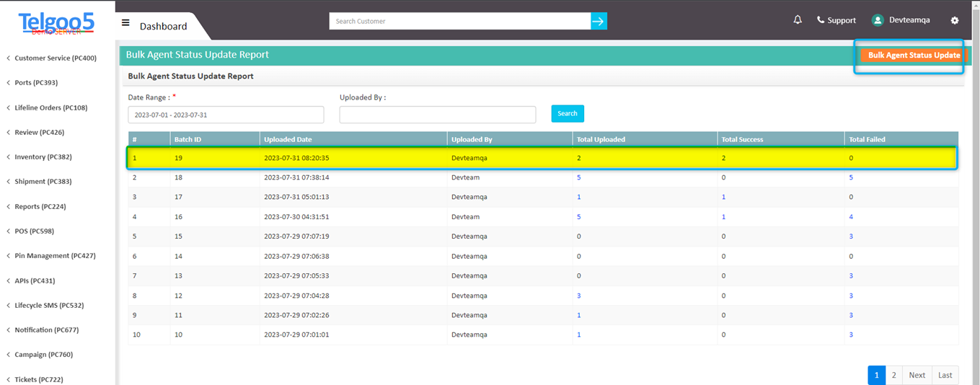Open Total Failed link 3 for batch 10

(x=851, y=335)
